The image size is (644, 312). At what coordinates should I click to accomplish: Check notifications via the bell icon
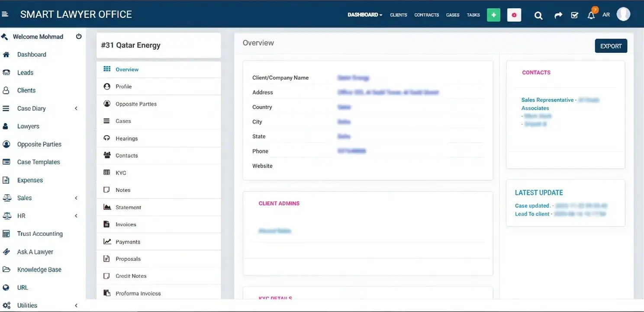(591, 15)
